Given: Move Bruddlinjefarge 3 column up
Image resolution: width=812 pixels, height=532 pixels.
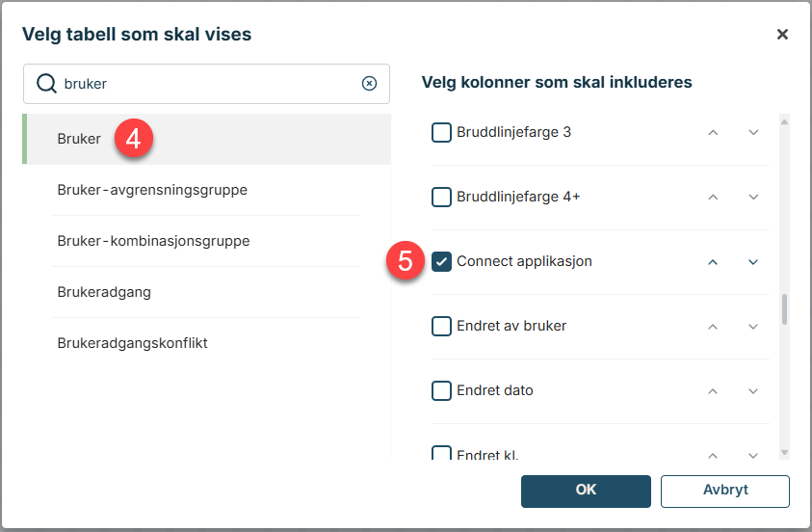Looking at the screenshot, I should pyautogui.click(x=713, y=132).
